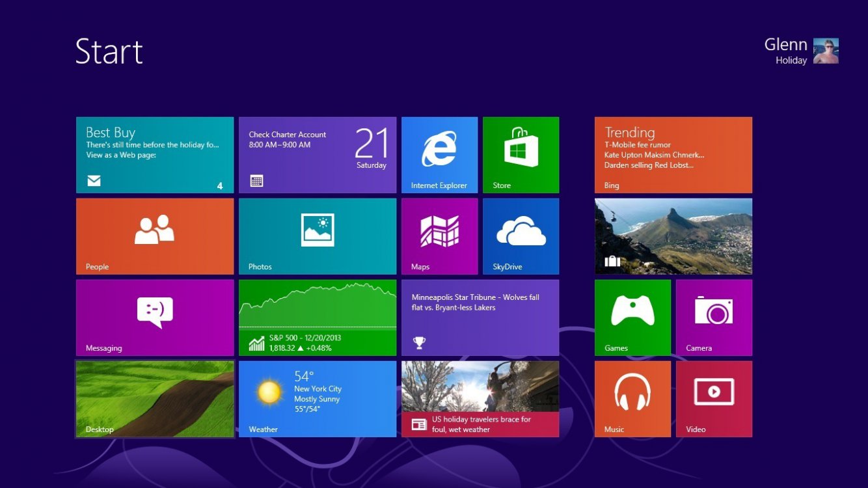Click the Travel suitcase icon
868x488 pixels.
coord(612,261)
